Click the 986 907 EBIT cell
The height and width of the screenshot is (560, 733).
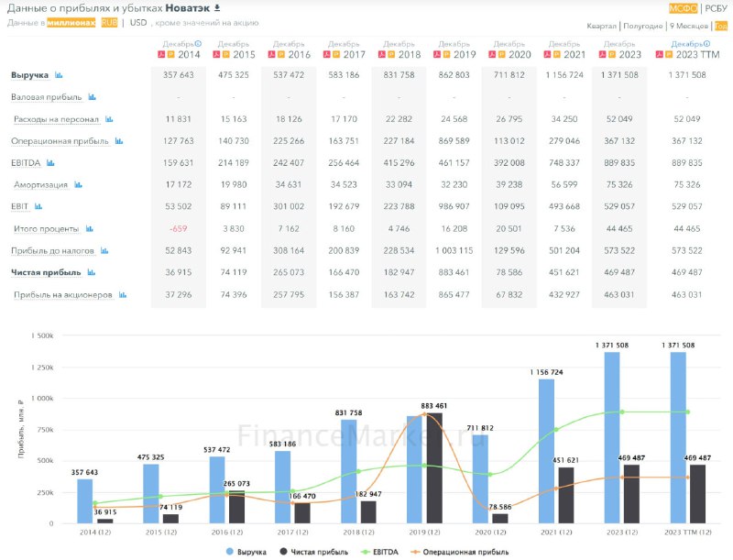click(454, 206)
